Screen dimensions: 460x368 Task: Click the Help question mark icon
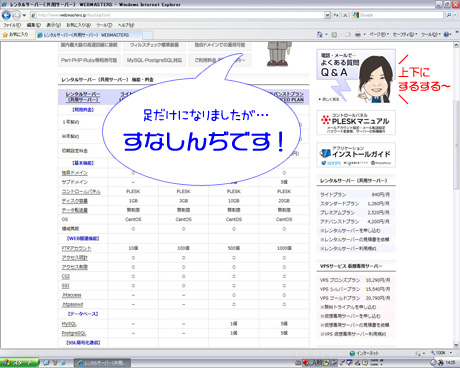coord(446,34)
